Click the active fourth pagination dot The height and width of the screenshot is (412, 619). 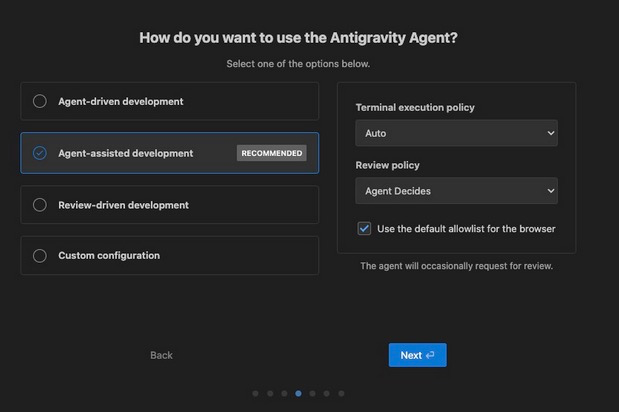click(298, 393)
